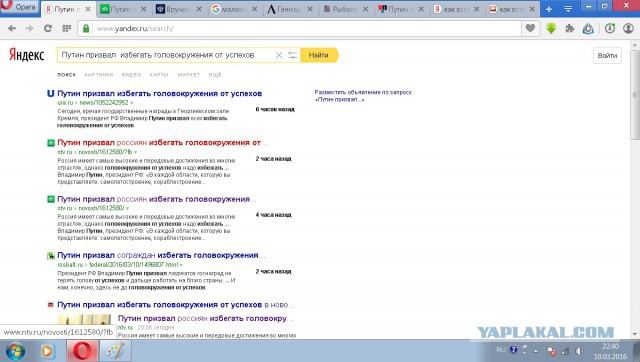
Task: Click ura.ru favicon beside first result
Action: pyautogui.click(x=51, y=93)
